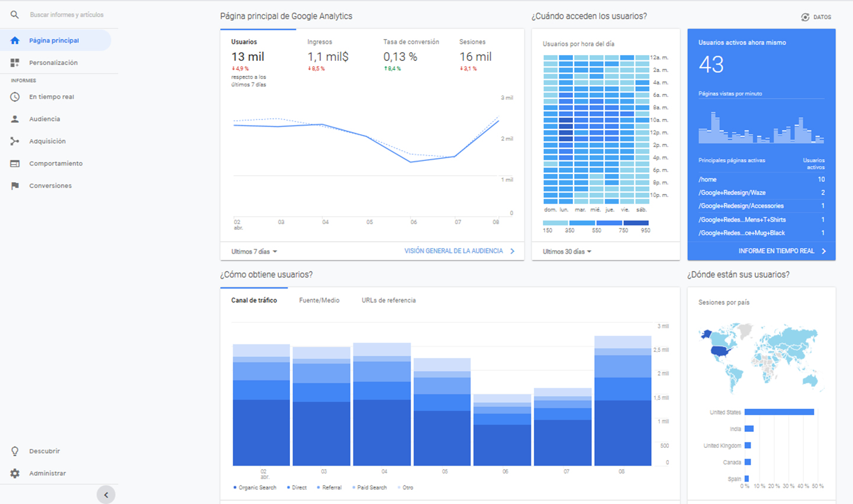Click the heatmap color scale legend
This screenshot has width=853, height=504.
[596, 223]
